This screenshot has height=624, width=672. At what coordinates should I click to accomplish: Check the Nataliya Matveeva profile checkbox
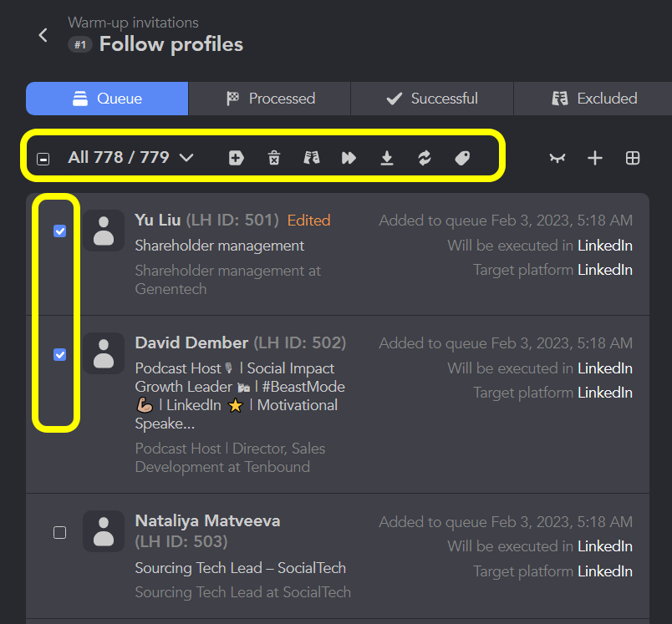tap(59, 532)
